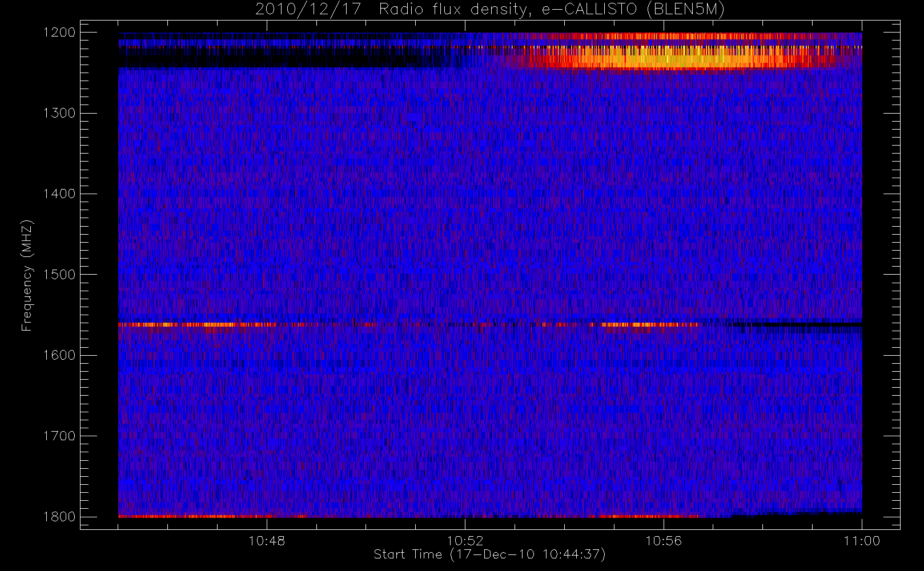Select the 1600 frequency tick label

[59, 355]
